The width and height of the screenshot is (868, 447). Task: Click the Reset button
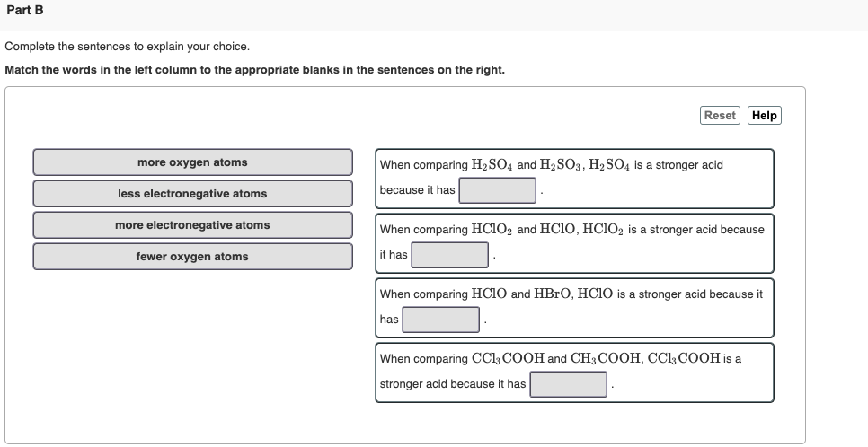tap(720, 116)
